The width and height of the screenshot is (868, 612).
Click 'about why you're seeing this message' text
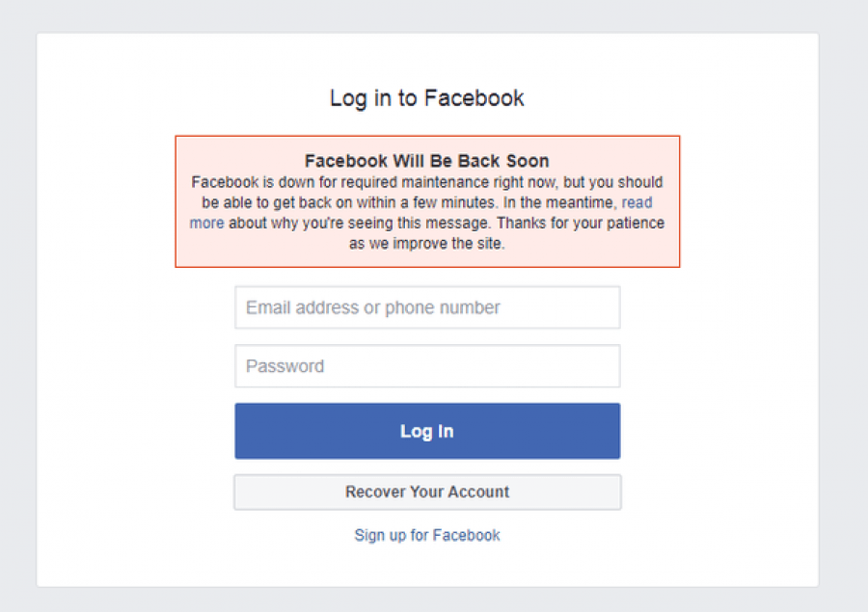point(360,223)
